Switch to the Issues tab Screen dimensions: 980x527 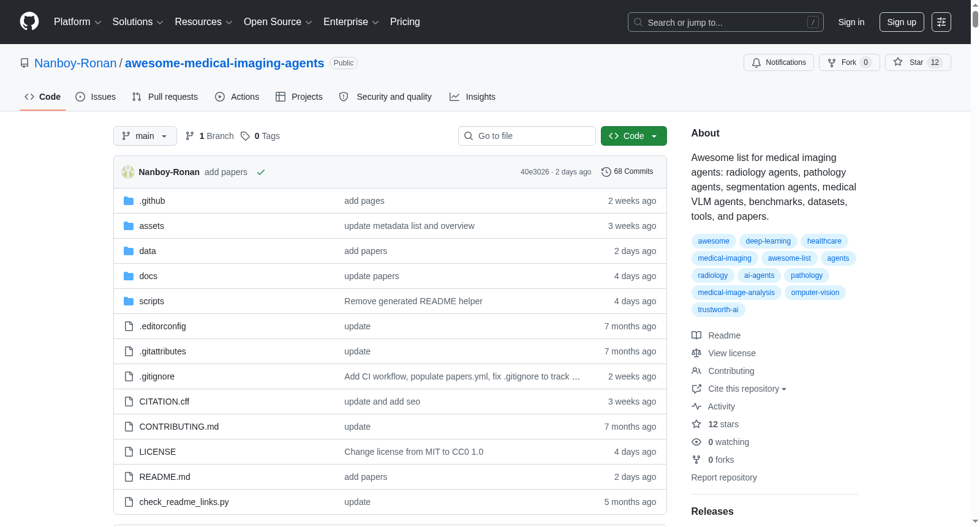point(96,97)
